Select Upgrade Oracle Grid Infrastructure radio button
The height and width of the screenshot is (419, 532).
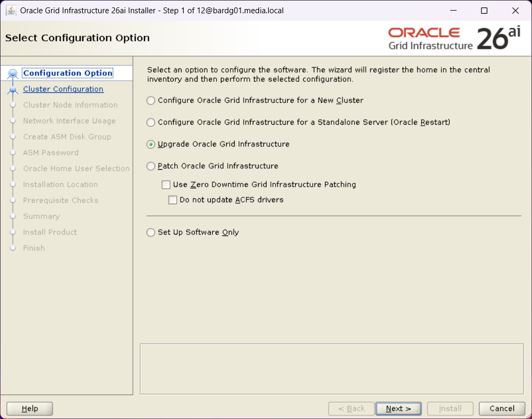coord(151,144)
